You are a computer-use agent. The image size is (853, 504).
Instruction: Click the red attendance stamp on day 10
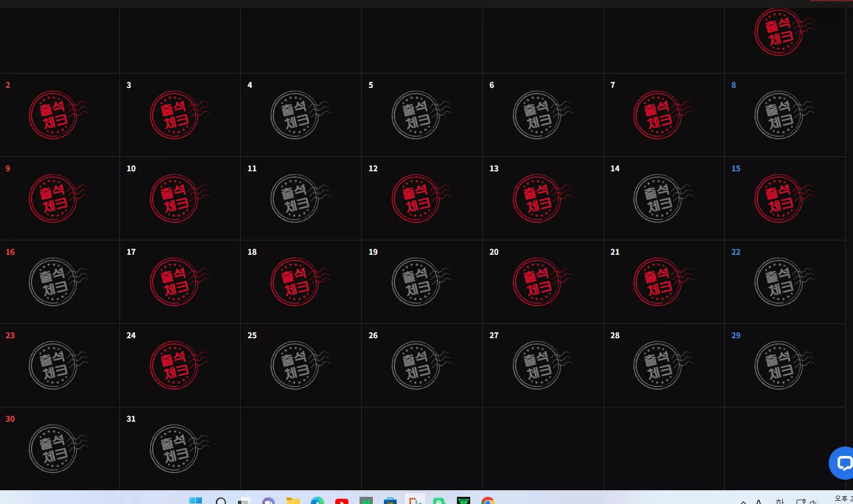click(x=179, y=198)
